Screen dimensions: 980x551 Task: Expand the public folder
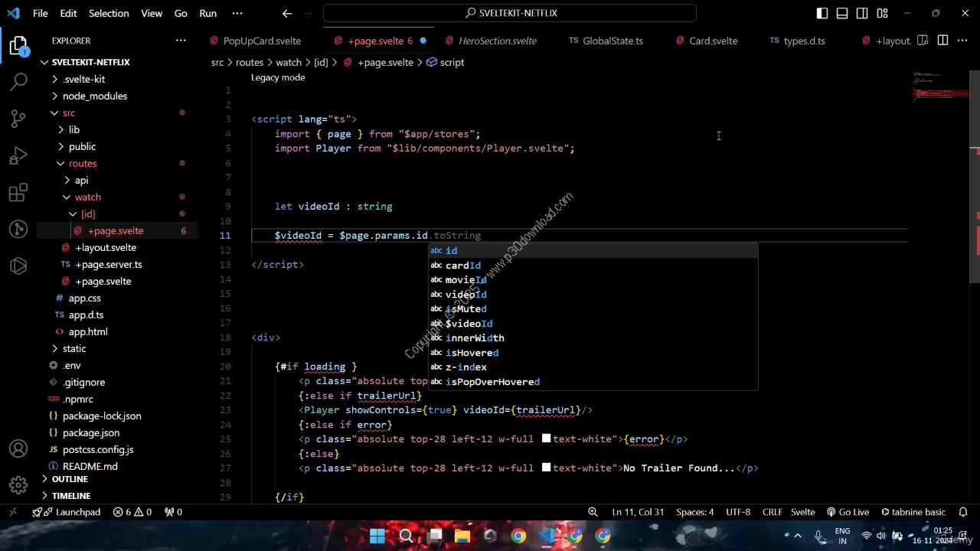(82, 146)
